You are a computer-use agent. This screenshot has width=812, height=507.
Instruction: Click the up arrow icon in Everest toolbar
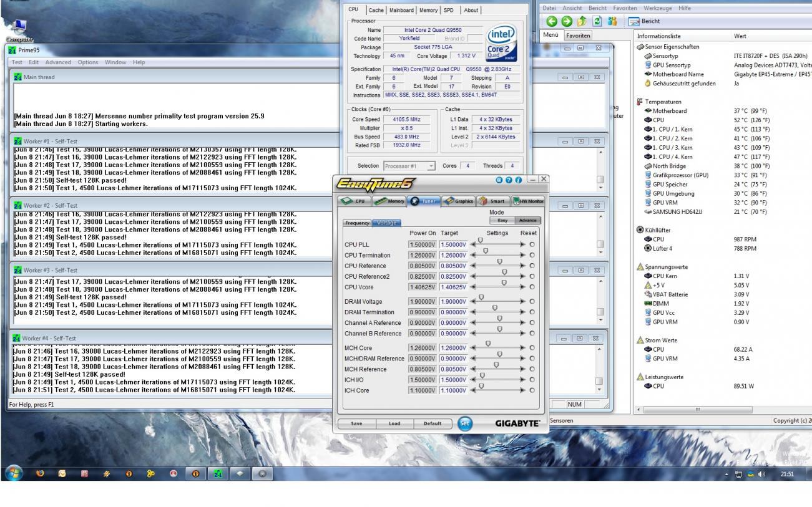582,21
